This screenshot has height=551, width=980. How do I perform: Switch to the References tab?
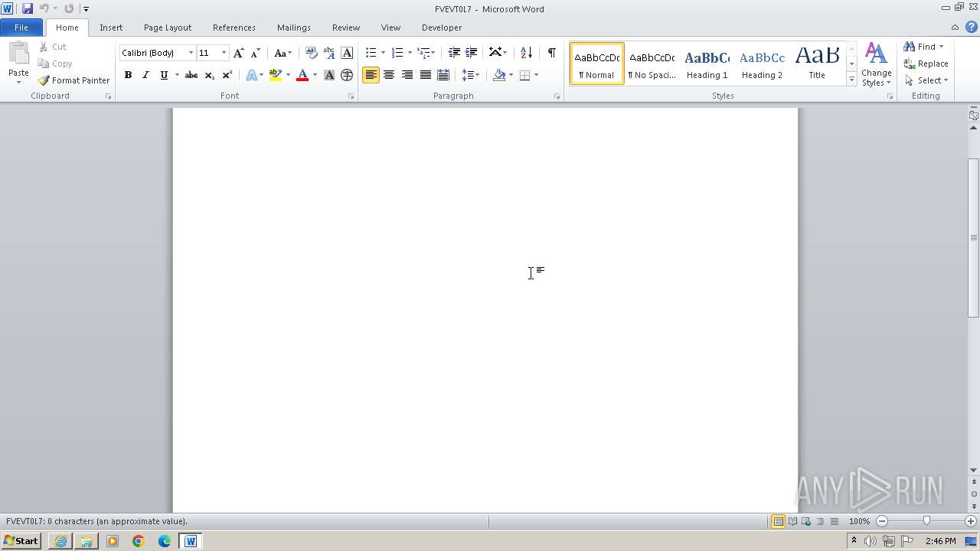(x=234, y=28)
